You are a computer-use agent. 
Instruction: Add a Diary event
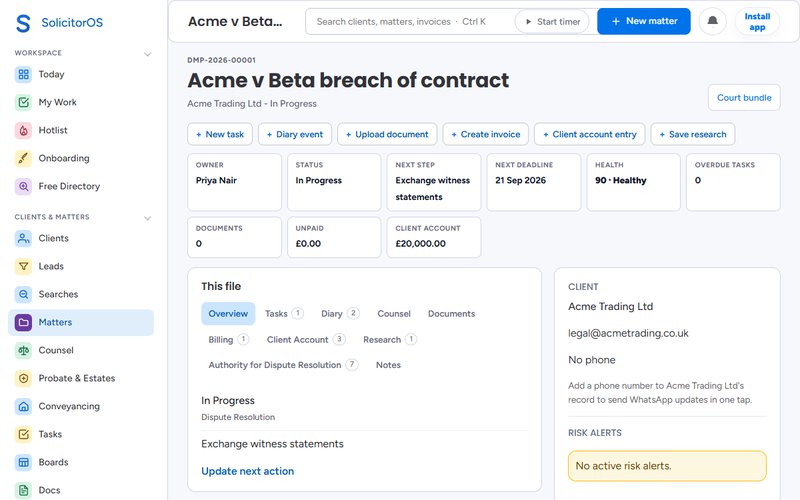(295, 134)
